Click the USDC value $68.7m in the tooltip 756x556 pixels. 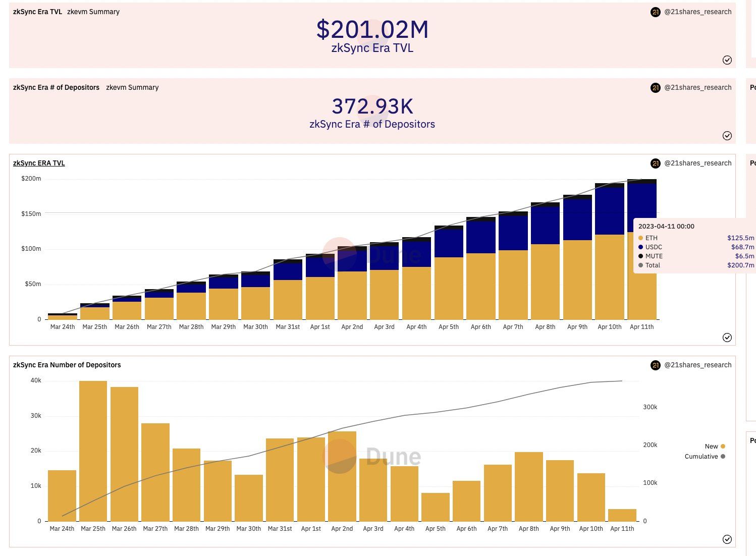tap(743, 247)
